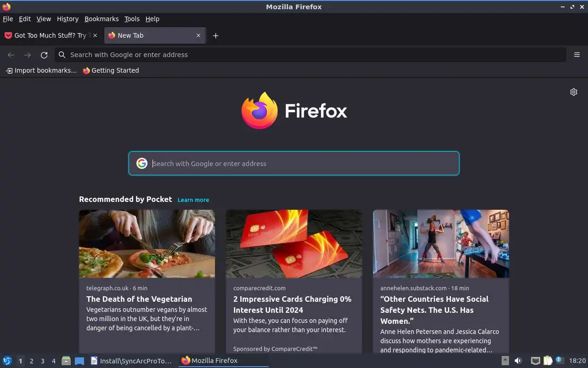
Task: Open the Social Safety Nets article
Action: [x=435, y=310]
